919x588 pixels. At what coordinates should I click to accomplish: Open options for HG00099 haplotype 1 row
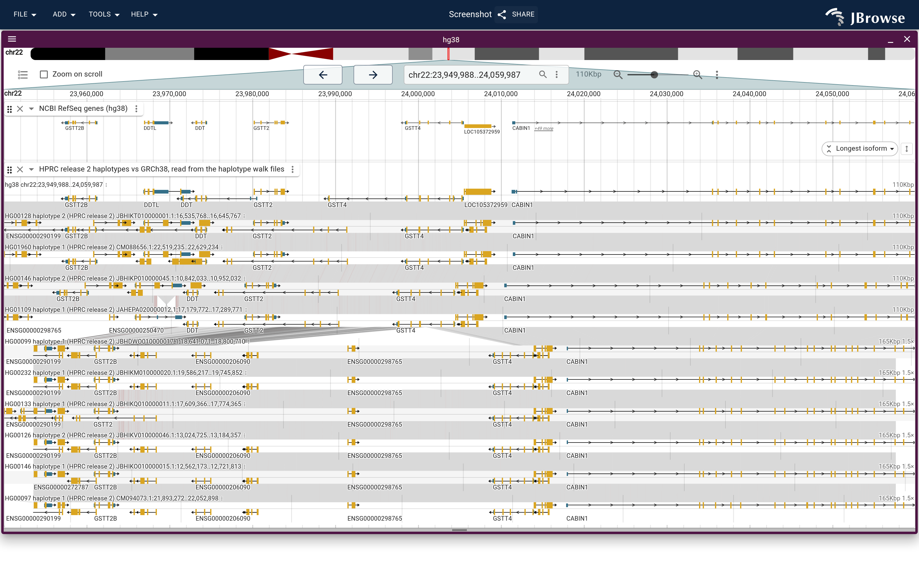[x=248, y=341]
